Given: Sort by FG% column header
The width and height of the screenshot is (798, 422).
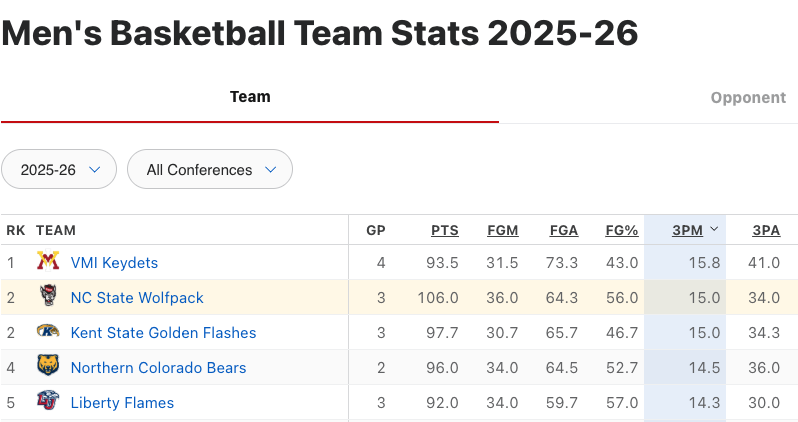Looking at the screenshot, I should point(622,230).
